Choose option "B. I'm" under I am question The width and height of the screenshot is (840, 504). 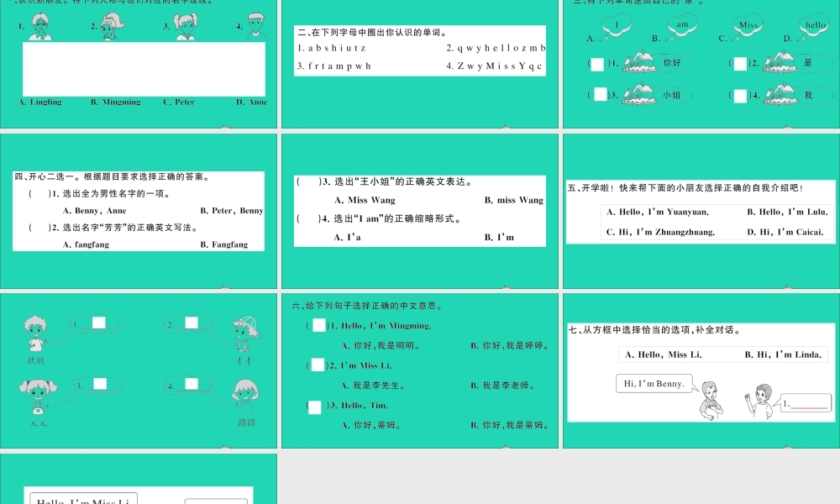499,237
